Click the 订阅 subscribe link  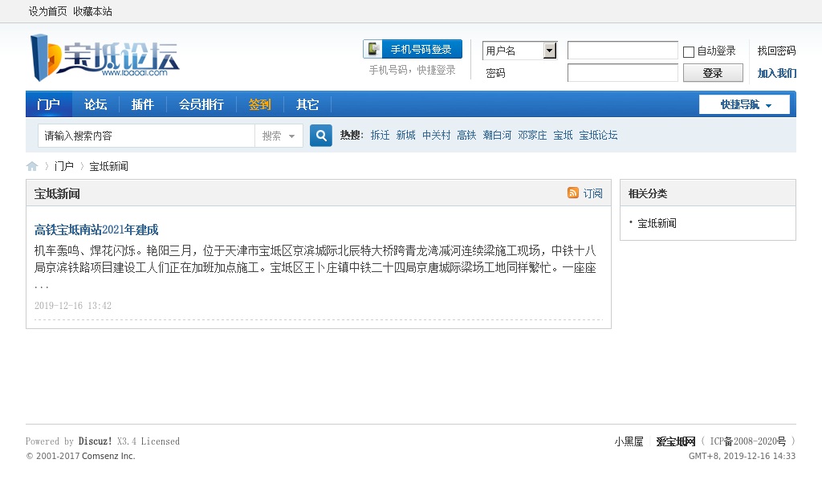pyautogui.click(x=593, y=193)
